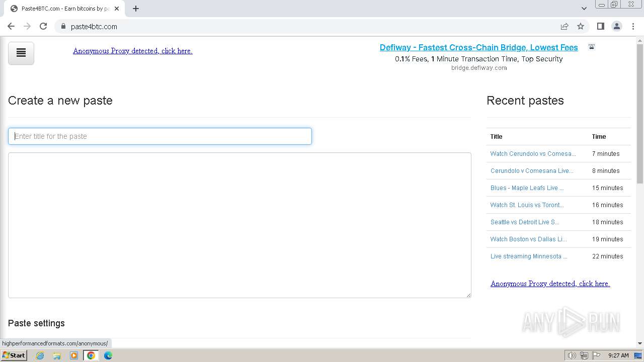Open File Explorer from taskbar
Screen dimensions: 644x362
[x=57, y=355]
